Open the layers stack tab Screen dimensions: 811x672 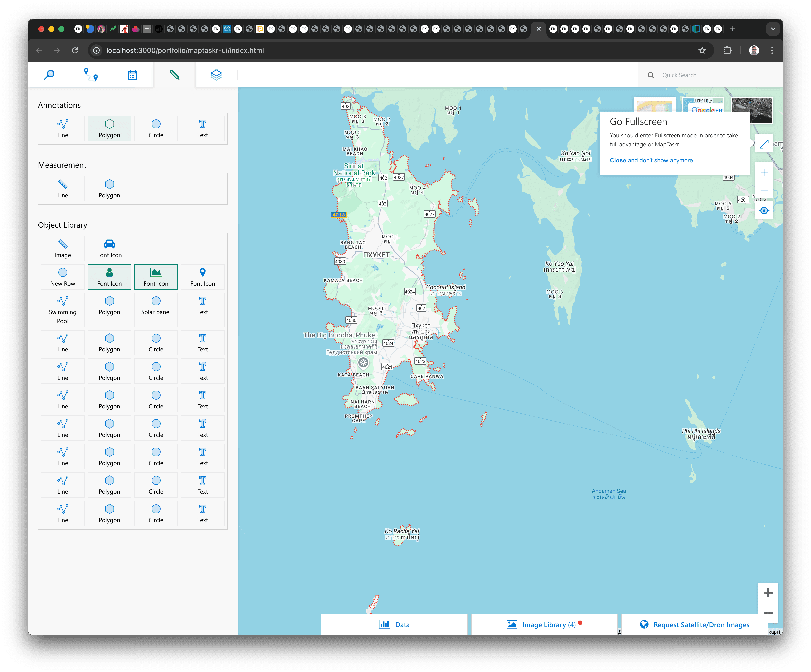tap(216, 75)
